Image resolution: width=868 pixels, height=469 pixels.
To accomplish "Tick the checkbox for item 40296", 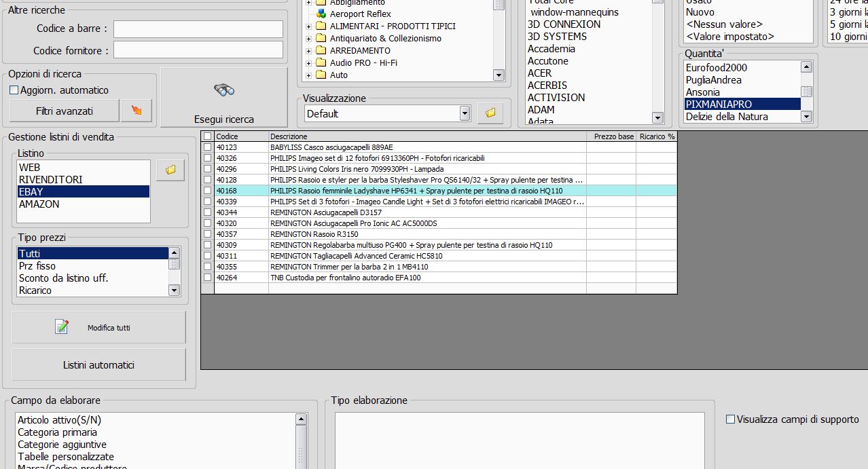I will coord(207,169).
